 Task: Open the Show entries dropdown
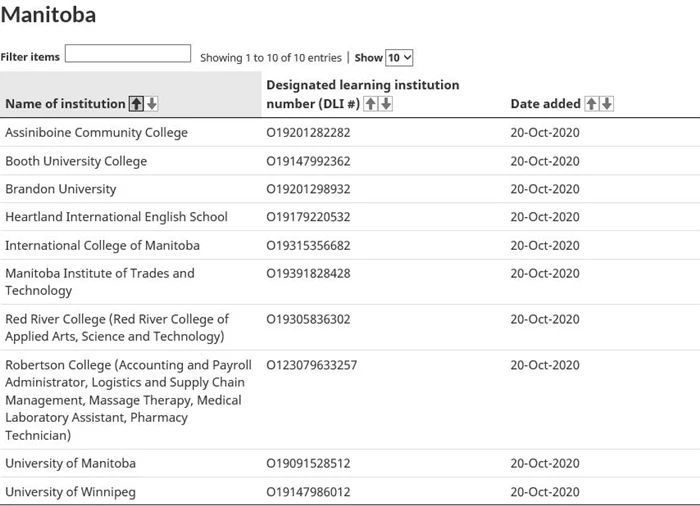[399, 58]
